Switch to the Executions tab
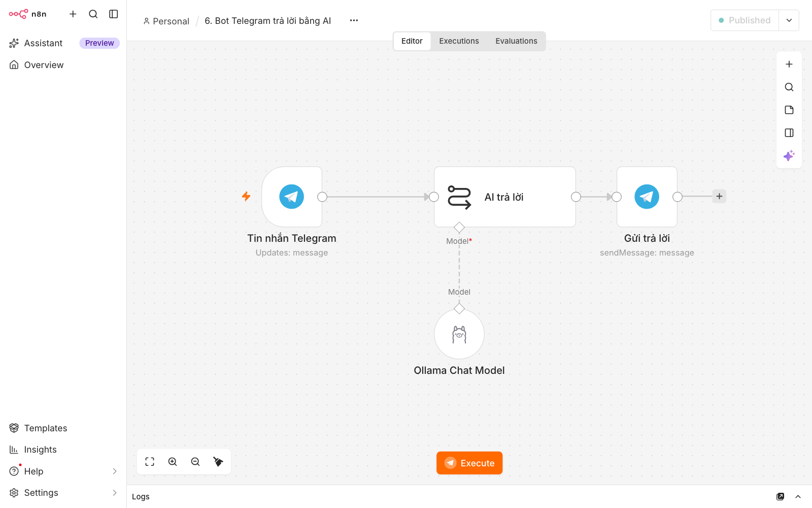The image size is (812, 508). (x=459, y=41)
